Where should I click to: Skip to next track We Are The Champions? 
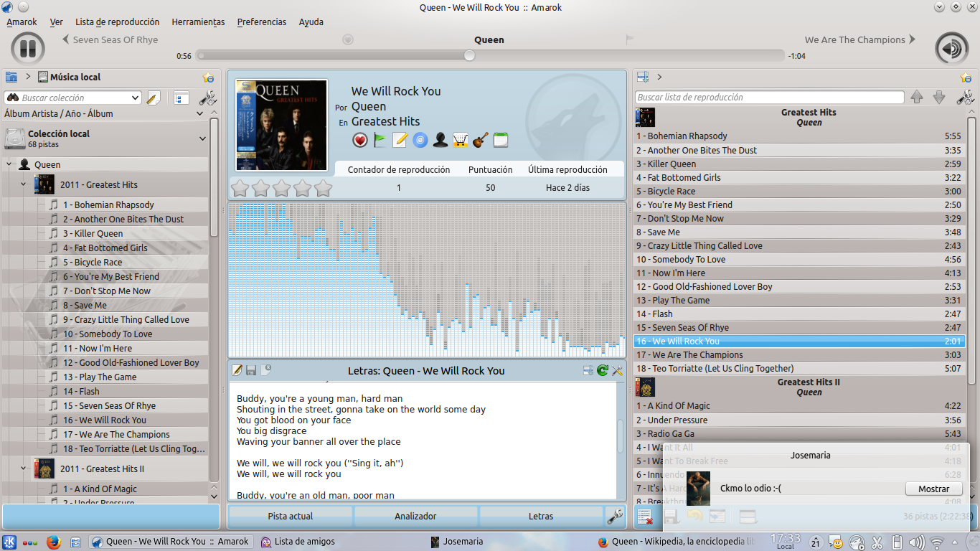coord(860,39)
